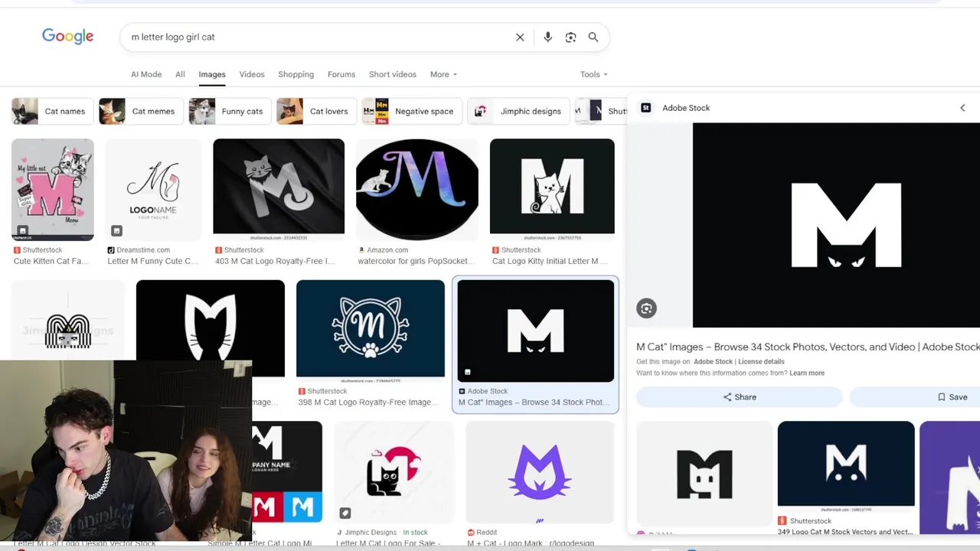Click the product tag icon on Jimphic thumbnail
Viewport: 980px width, 551px height.
(345, 513)
